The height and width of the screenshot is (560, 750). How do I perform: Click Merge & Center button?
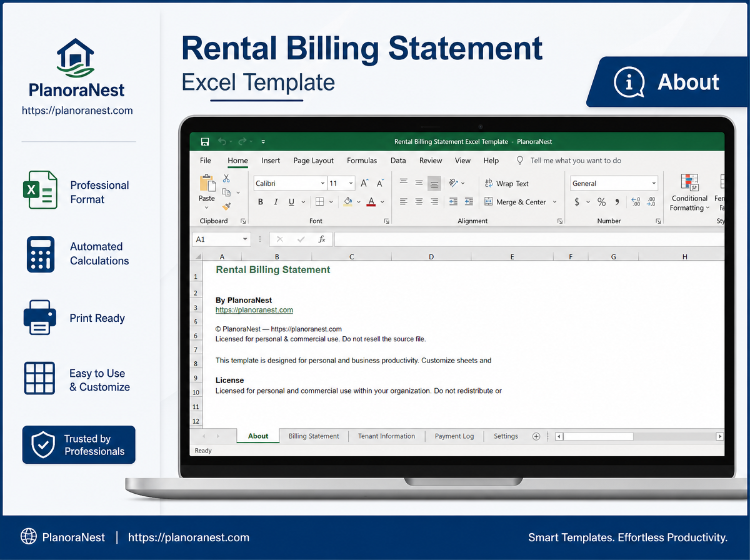515,202
